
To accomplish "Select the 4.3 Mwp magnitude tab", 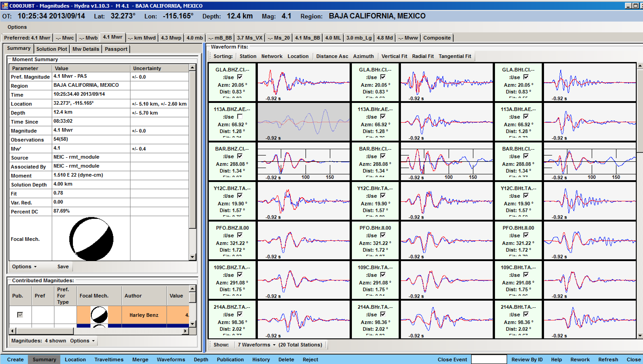I will 171,38.
